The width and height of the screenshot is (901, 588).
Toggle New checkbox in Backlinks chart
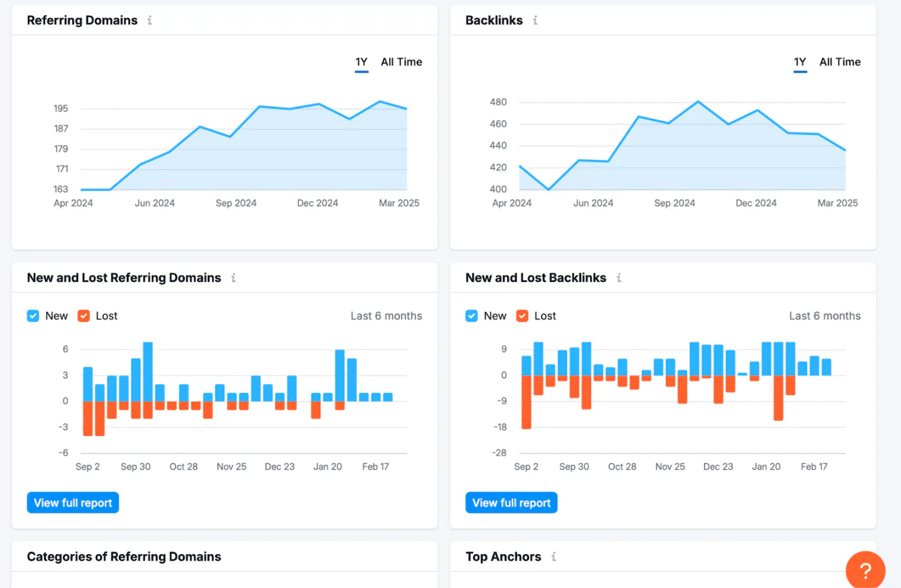coord(472,316)
